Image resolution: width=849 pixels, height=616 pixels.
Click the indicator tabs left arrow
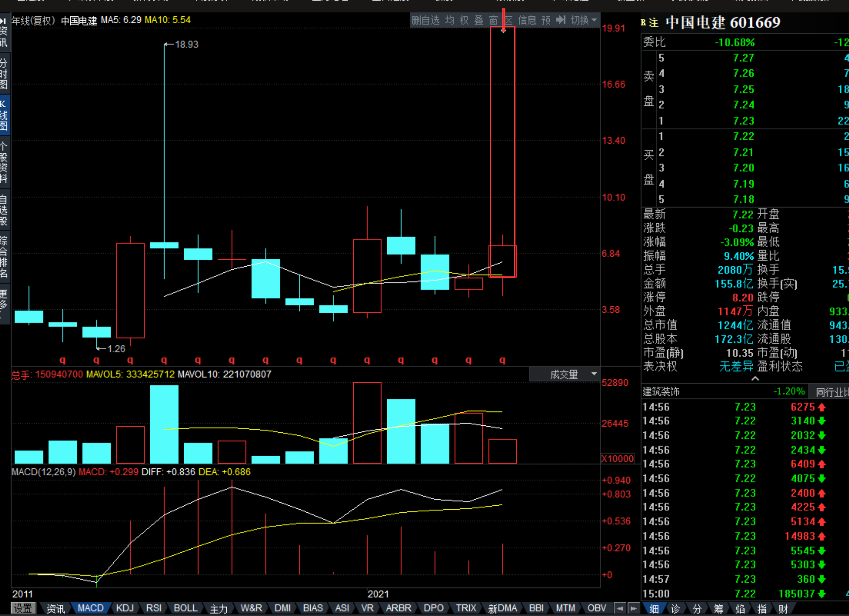pyautogui.click(x=620, y=609)
